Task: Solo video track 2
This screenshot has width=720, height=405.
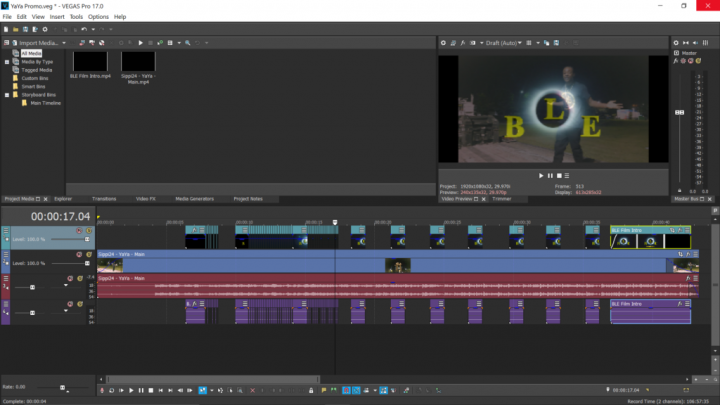Action: (89, 254)
